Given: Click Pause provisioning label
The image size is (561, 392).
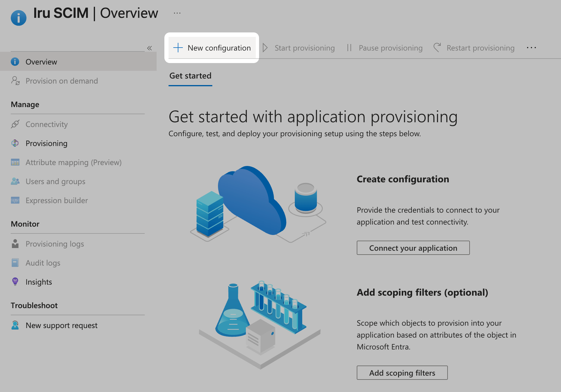Looking at the screenshot, I should click(x=391, y=48).
